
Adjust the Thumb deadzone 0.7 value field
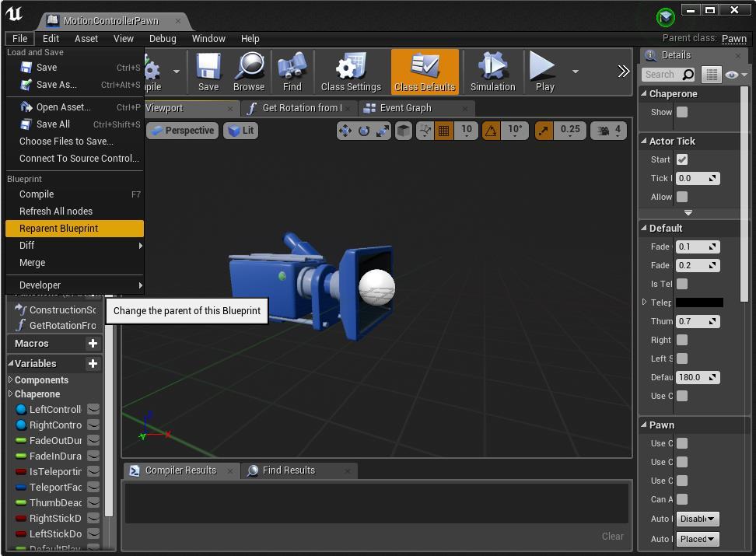[x=698, y=321]
